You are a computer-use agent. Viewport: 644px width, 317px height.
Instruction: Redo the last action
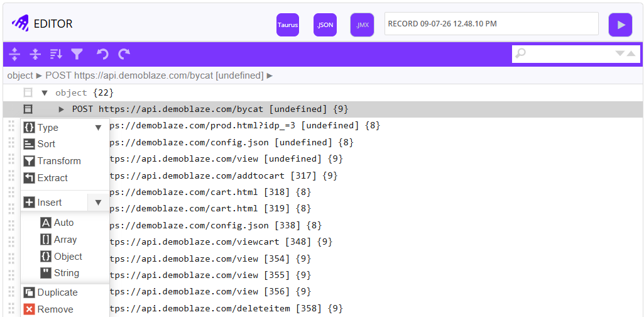point(124,54)
